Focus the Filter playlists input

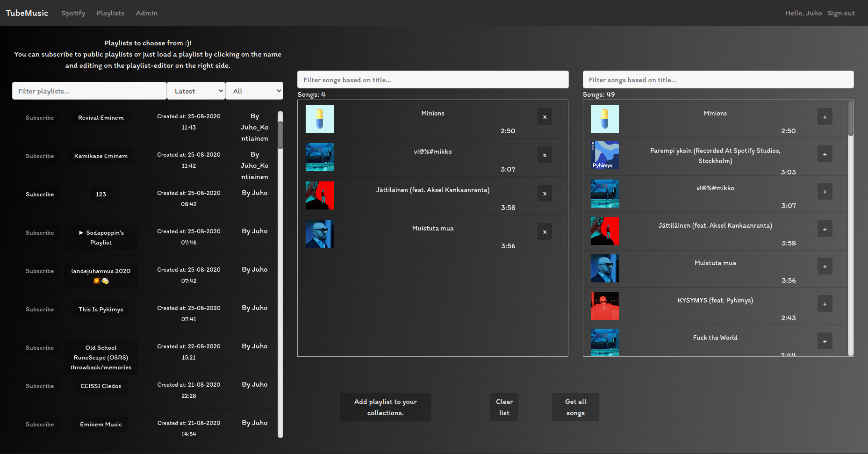tap(89, 91)
